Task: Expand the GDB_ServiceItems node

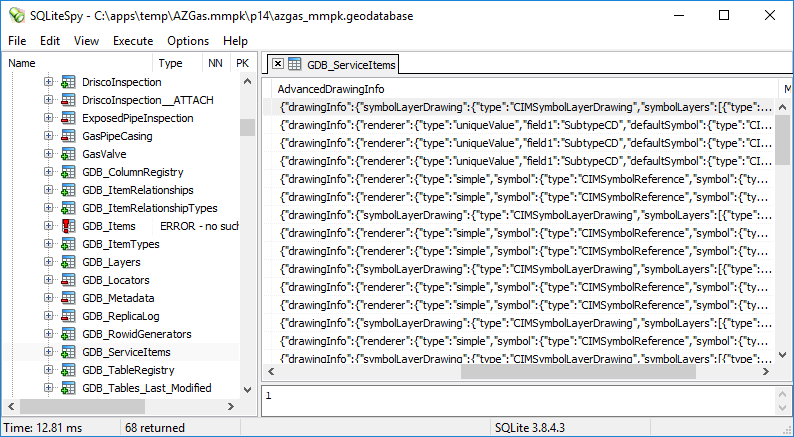Action: [x=48, y=351]
